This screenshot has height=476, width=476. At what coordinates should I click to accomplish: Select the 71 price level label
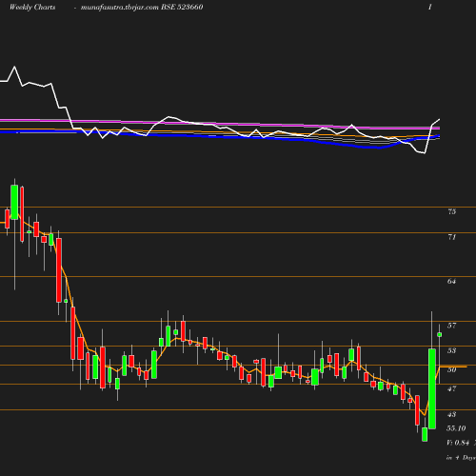point(452,237)
